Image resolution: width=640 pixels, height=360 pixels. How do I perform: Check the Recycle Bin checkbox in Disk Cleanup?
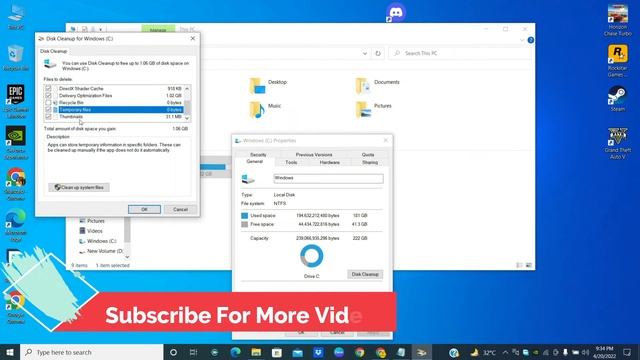48,103
